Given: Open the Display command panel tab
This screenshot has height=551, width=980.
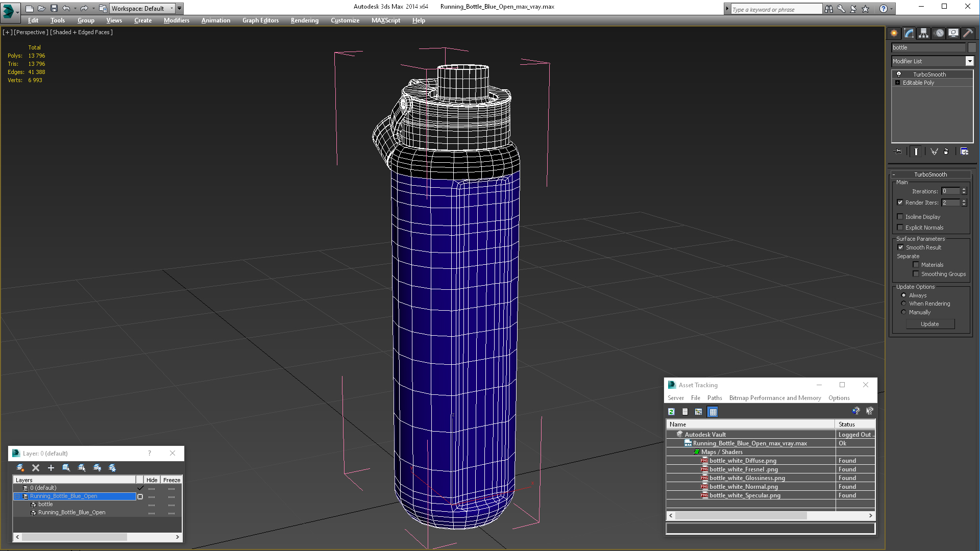Looking at the screenshot, I should pos(953,33).
